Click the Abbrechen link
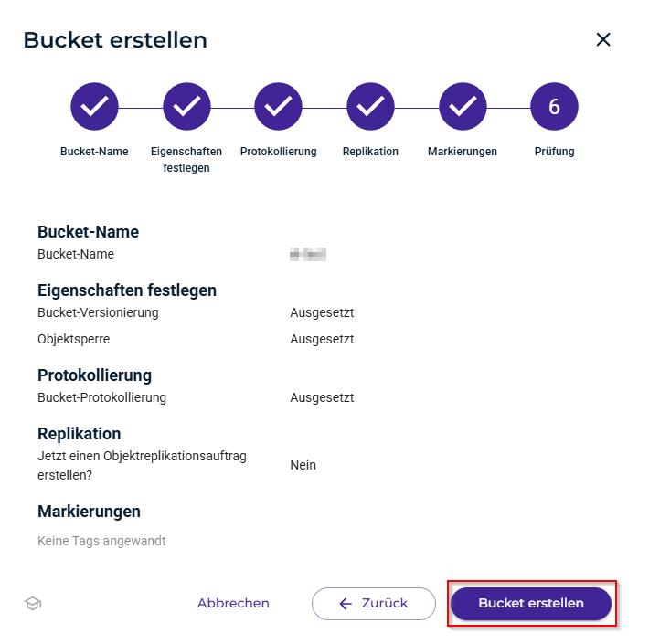The image size is (649, 644). 233,603
